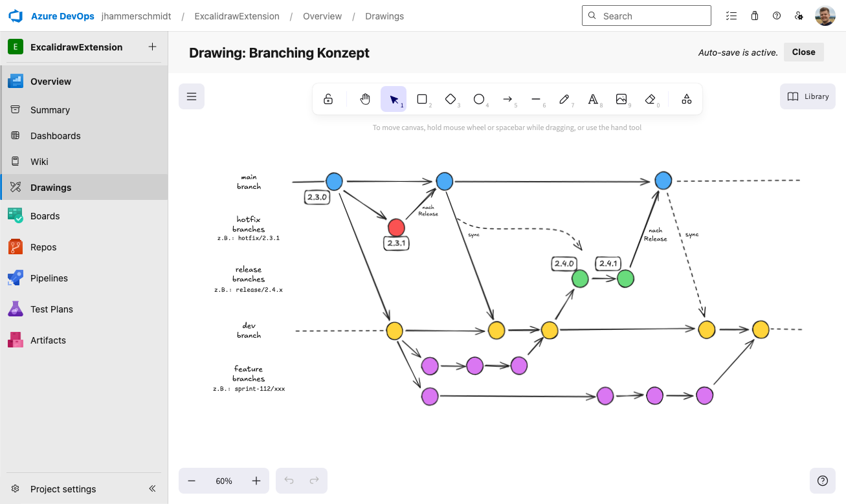
Task: Open the Library panel
Action: tap(807, 96)
